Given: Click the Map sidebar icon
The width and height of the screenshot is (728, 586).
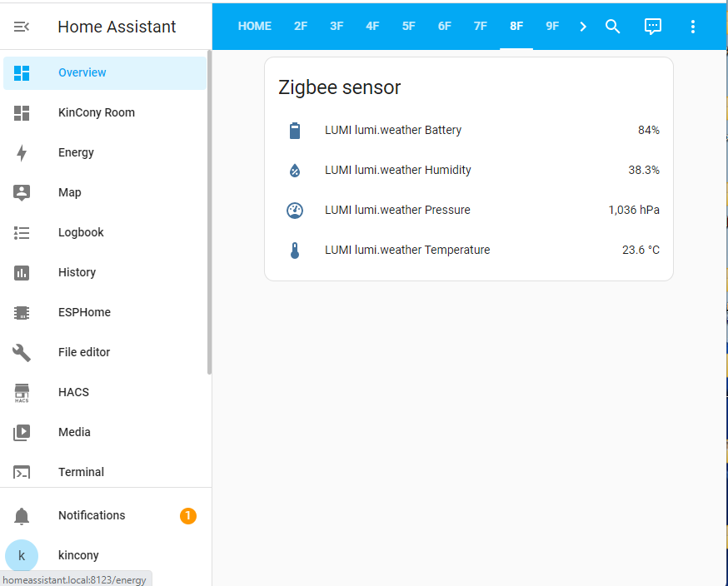Looking at the screenshot, I should click(x=22, y=192).
